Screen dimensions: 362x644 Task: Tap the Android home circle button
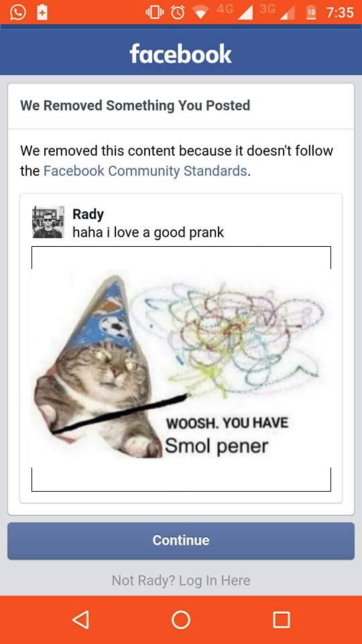point(181,619)
